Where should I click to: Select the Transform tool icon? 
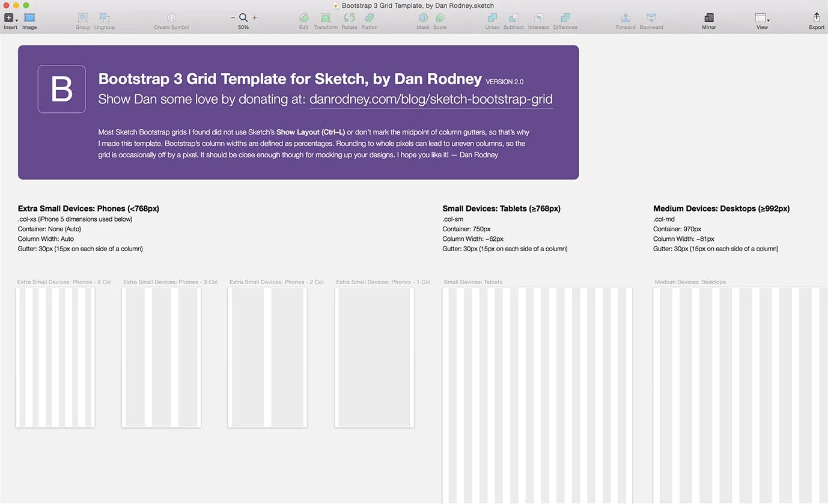[326, 18]
